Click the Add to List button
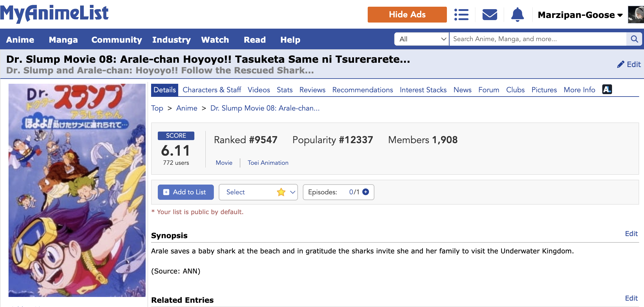 (x=186, y=192)
